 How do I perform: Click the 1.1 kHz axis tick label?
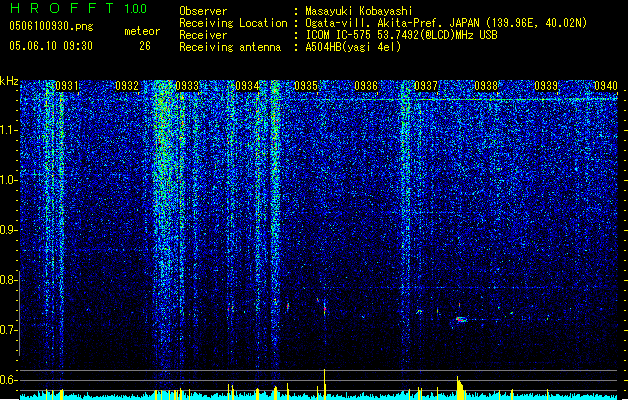click(x=9, y=130)
